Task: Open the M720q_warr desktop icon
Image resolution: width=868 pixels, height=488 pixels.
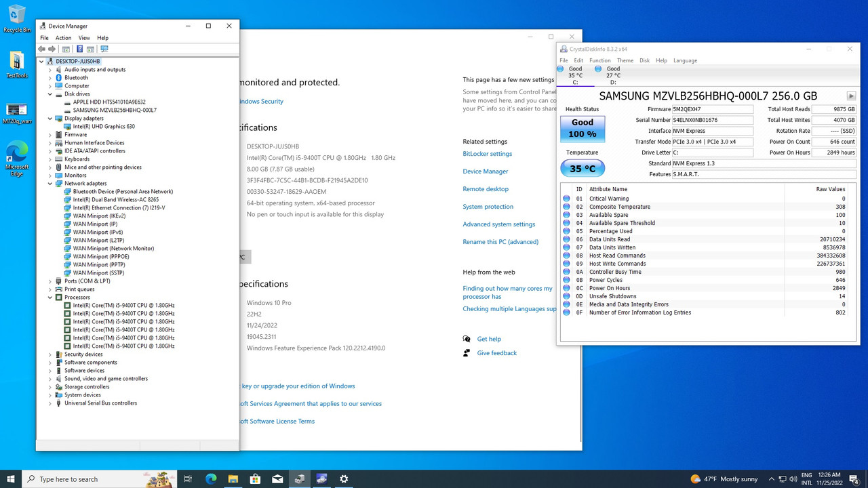Action: (17, 113)
